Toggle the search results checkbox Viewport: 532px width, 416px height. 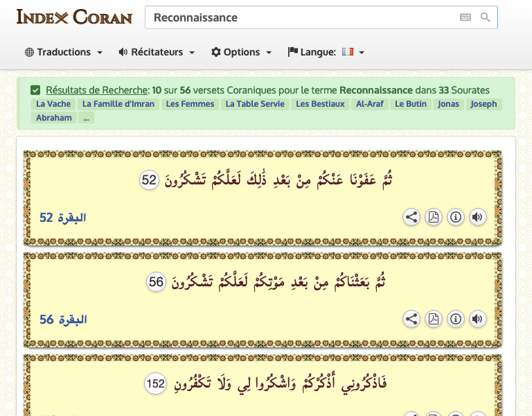pyautogui.click(x=35, y=90)
